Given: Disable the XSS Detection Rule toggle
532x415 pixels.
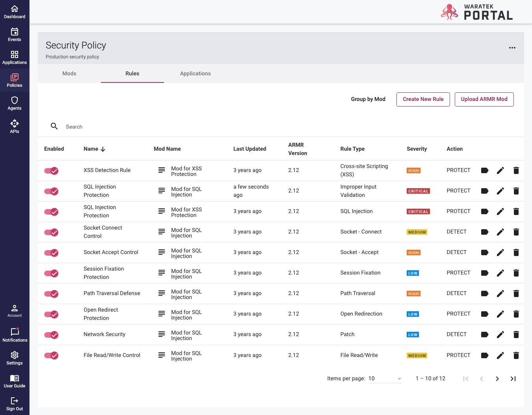Looking at the screenshot, I should [51, 171].
